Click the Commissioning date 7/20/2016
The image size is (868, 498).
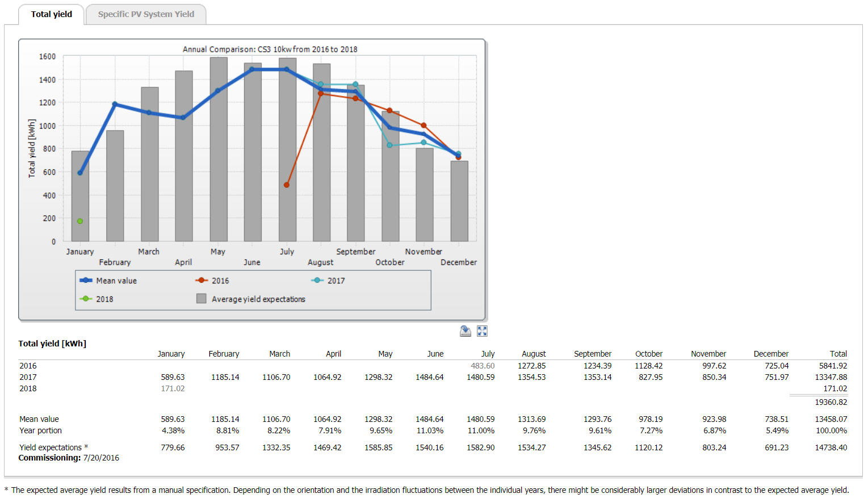pos(101,458)
